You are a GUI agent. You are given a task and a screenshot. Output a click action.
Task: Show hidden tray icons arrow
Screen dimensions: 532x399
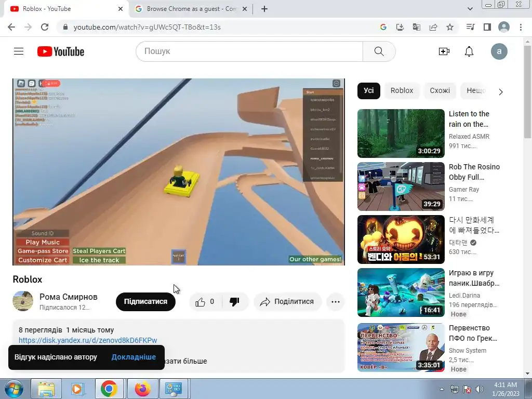pyautogui.click(x=442, y=390)
